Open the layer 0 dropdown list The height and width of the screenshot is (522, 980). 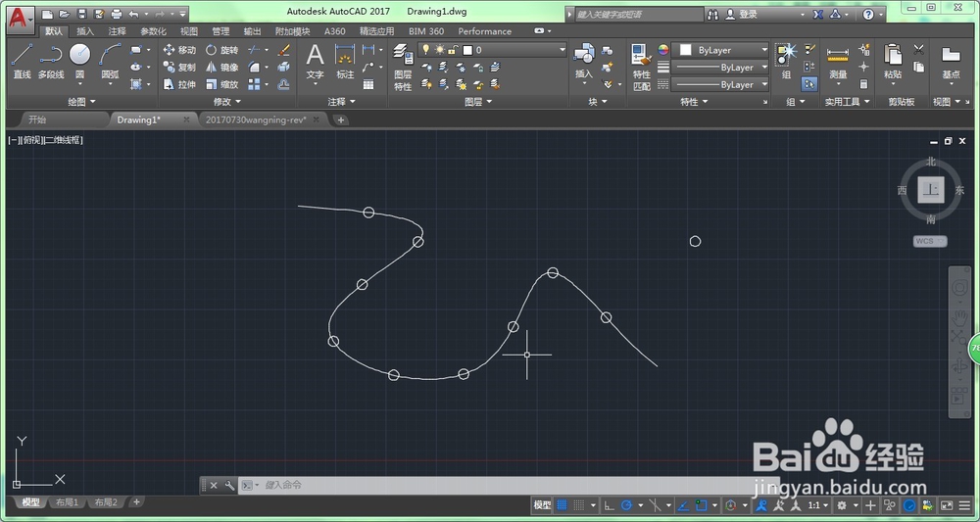tap(563, 50)
